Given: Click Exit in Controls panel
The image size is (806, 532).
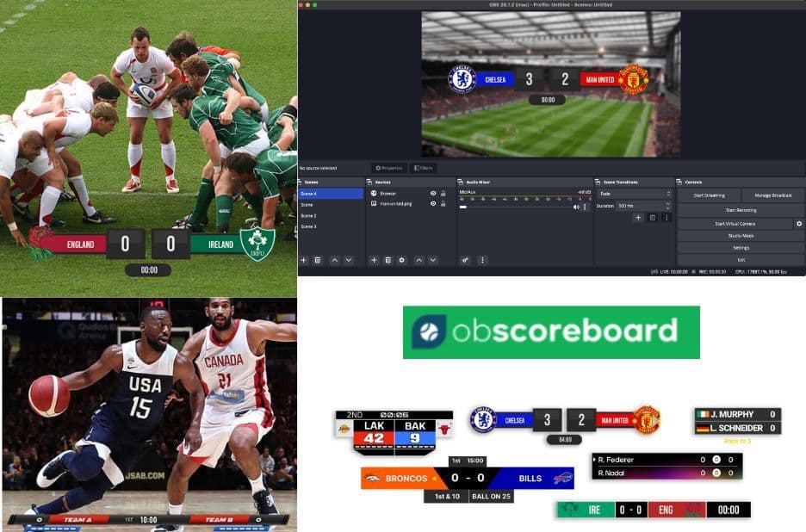Looking at the screenshot, I should click(741, 260).
